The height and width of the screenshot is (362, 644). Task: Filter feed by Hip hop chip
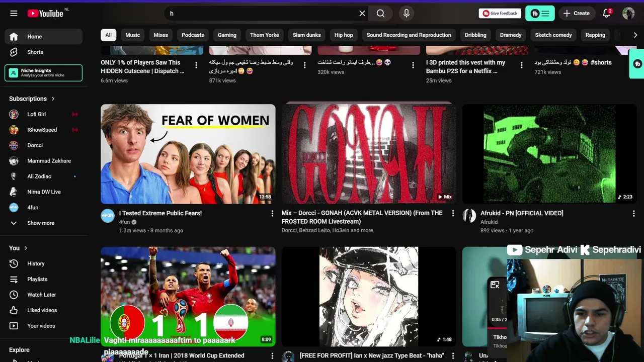344,35
